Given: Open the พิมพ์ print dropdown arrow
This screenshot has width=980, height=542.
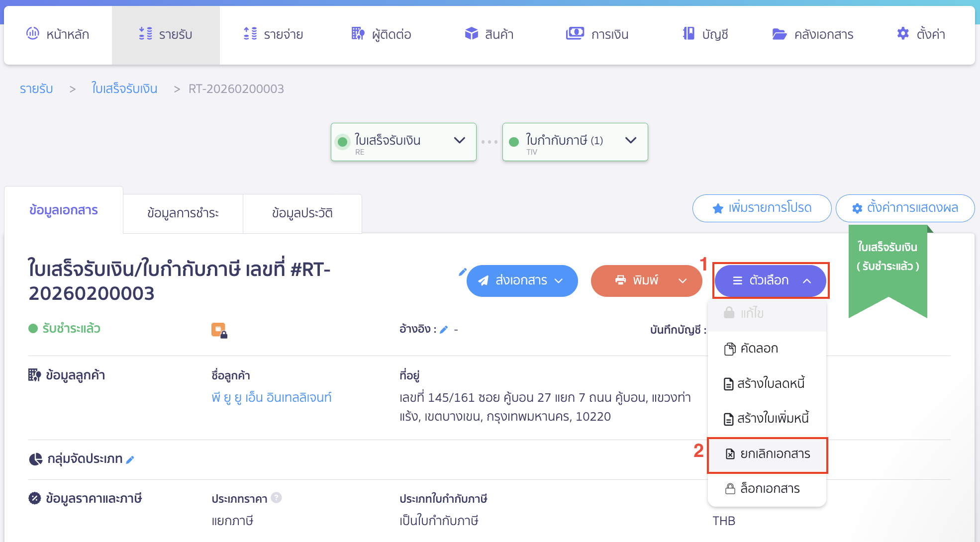Looking at the screenshot, I should pyautogui.click(x=683, y=281).
